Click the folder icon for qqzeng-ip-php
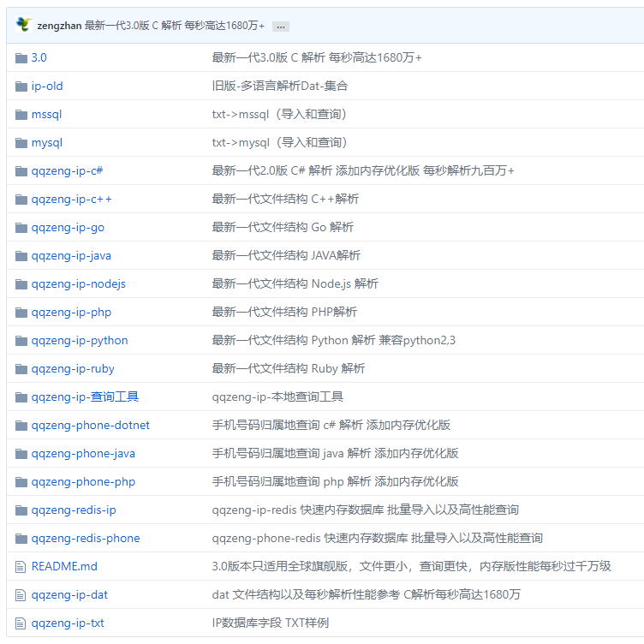Image resolution: width=644 pixels, height=644 pixels. (21, 313)
